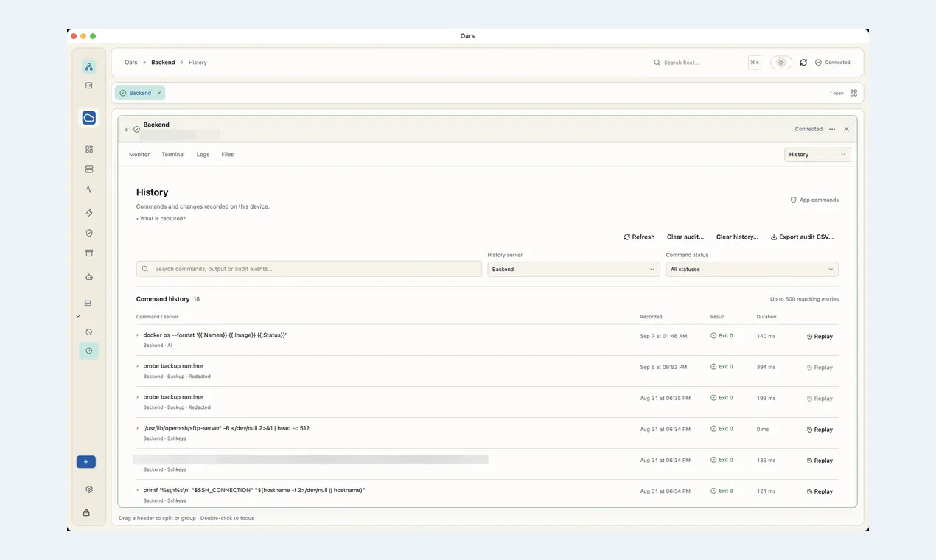The width and height of the screenshot is (936, 560).
Task: Switch to the Logs tab
Action: 203,155
